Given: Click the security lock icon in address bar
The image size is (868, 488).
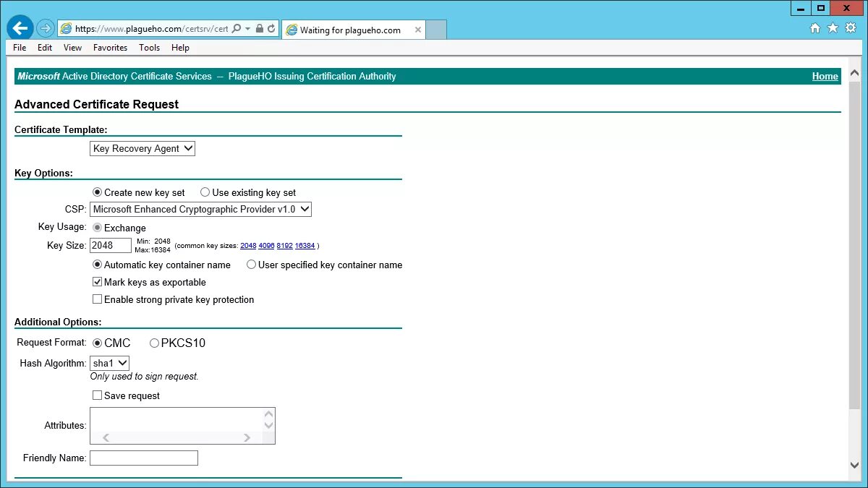Looking at the screenshot, I should [260, 29].
